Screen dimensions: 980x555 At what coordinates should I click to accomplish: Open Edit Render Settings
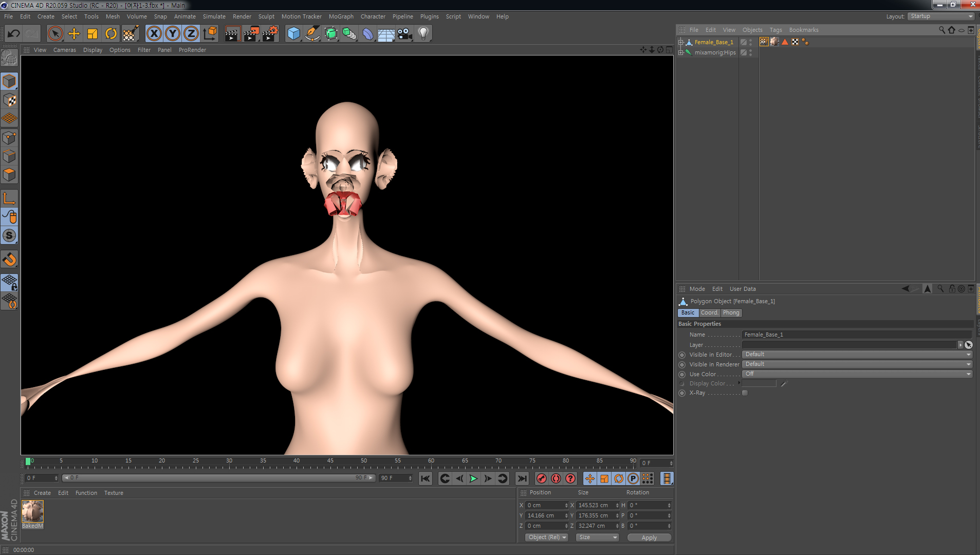pyautogui.click(x=270, y=34)
